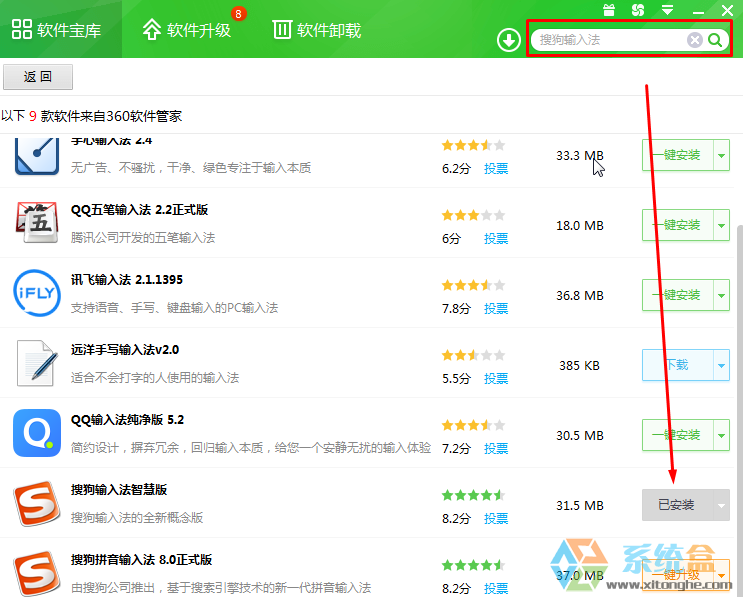Click 已安装 button for 搜狗输入法智慧版
743x597 pixels.
coord(678,505)
